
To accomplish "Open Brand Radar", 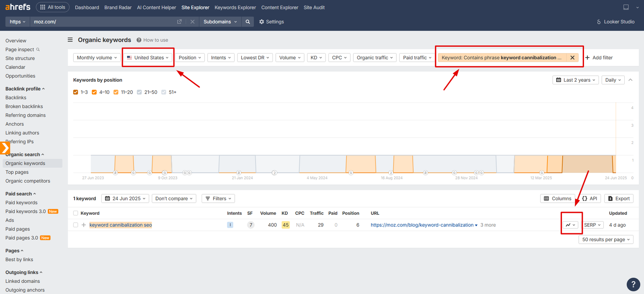I will (118, 7).
